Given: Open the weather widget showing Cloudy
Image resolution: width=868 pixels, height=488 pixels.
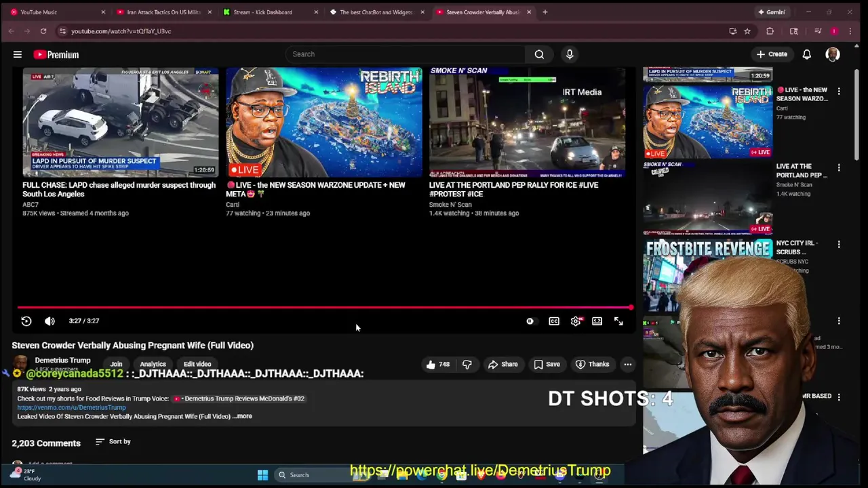Looking at the screenshot, I should point(24,474).
